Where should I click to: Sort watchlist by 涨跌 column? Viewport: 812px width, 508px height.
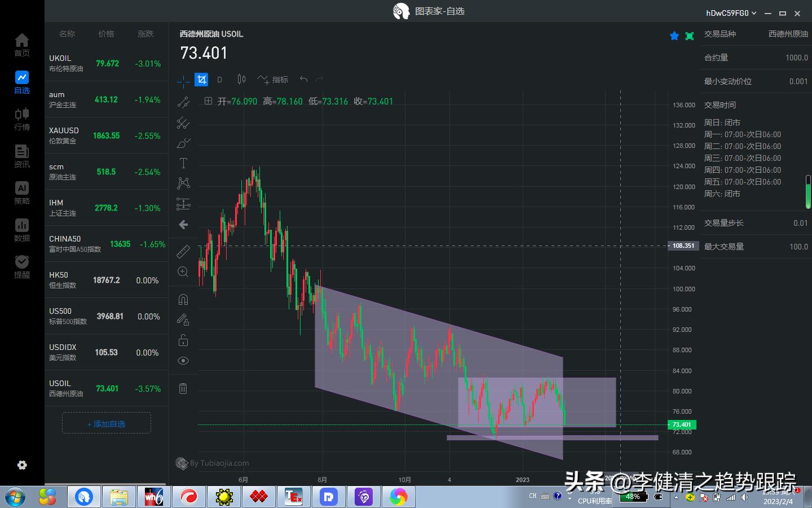[x=145, y=34]
